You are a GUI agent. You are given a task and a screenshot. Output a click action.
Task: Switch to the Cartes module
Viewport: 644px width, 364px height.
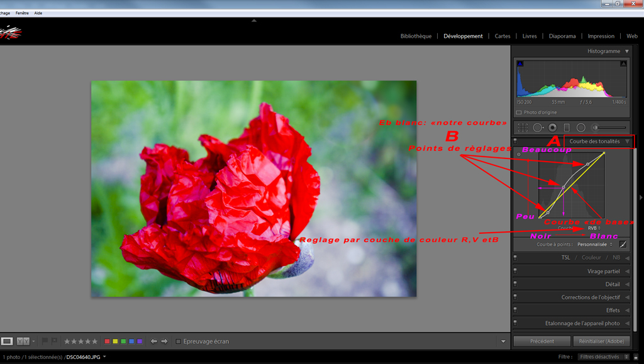502,36
